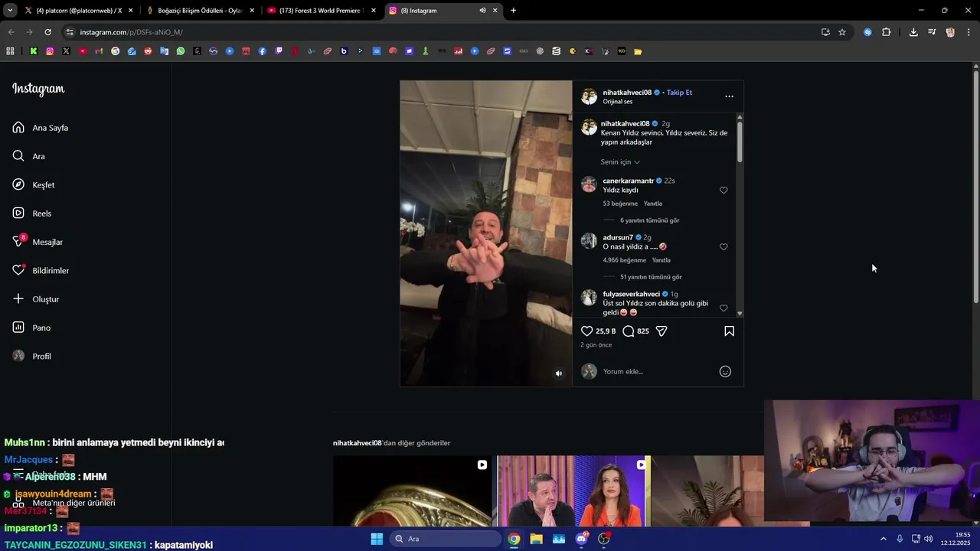This screenshot has width=980, height=551.
Task: Show 51 replies under adursun7's comment
Action: tap(651, 277)
